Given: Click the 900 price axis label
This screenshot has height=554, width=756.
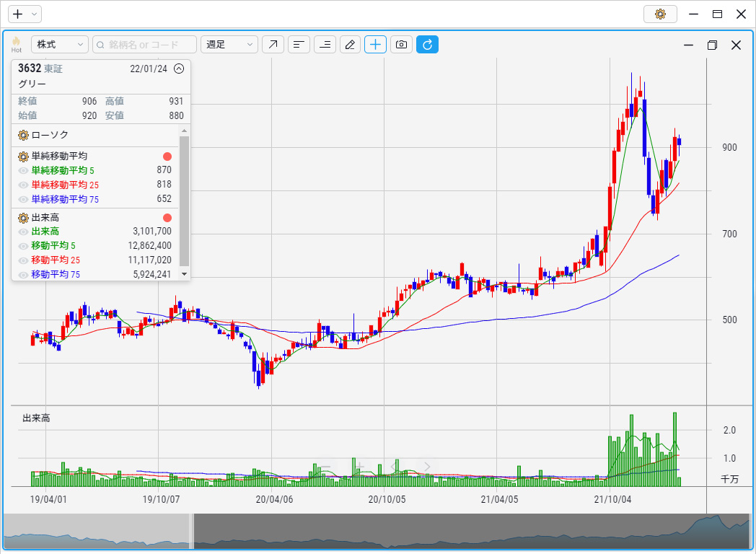Looking at the screenshot, I should (x=729, y=148).
